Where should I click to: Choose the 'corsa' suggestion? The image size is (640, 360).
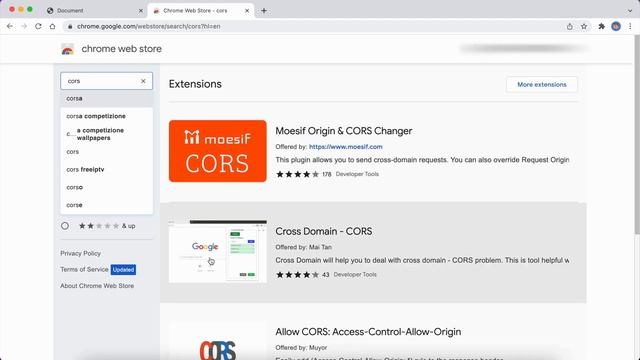107,98
